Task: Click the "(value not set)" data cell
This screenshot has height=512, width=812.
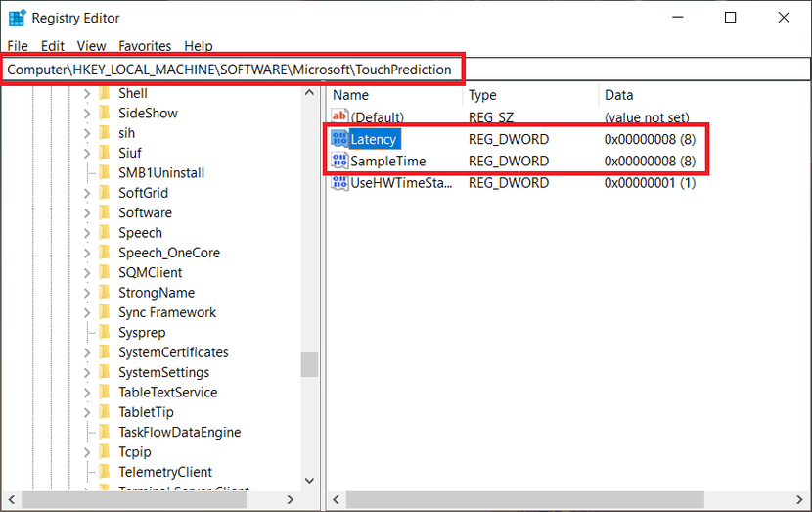Action: (x=647, y=117)
